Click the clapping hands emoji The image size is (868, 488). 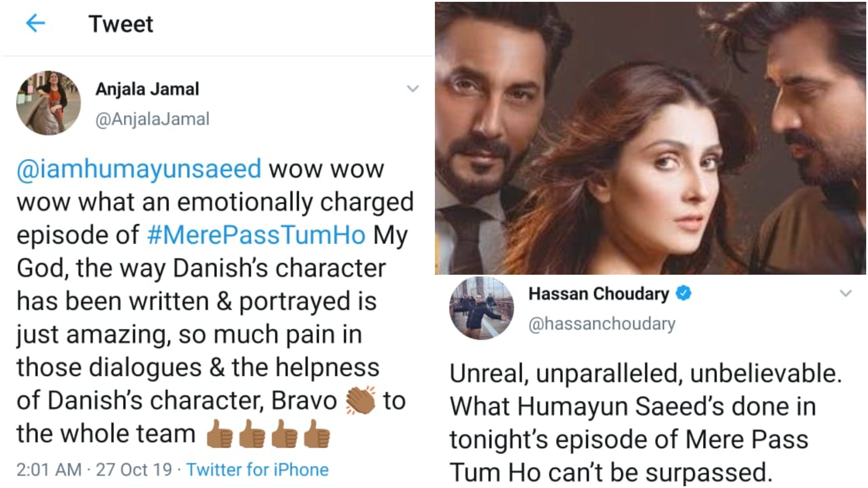click(x=360, y=400)
